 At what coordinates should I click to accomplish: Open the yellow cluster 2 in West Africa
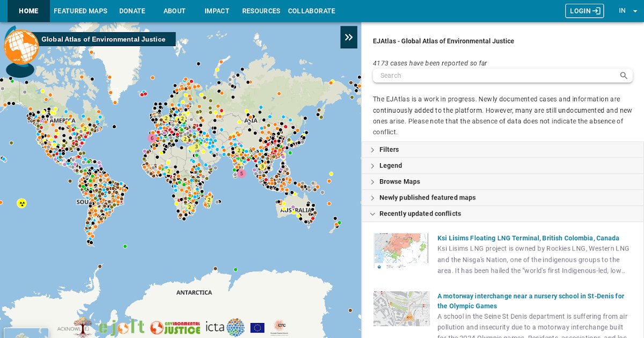coord(168,172)
